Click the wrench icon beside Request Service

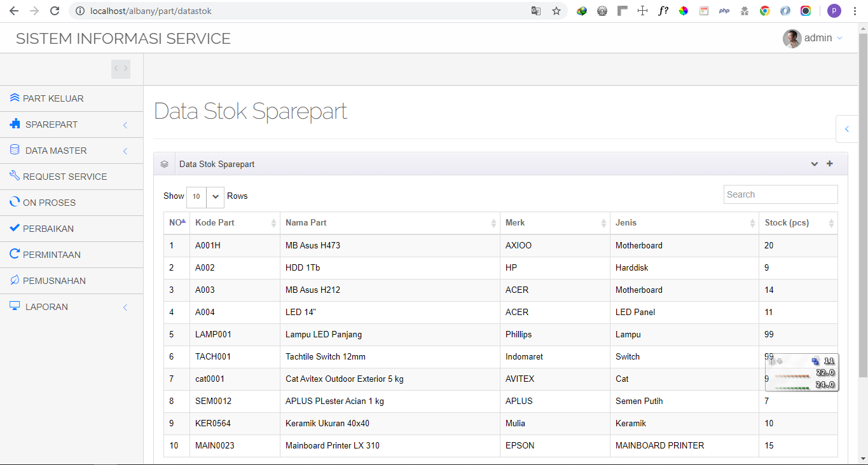15,176
